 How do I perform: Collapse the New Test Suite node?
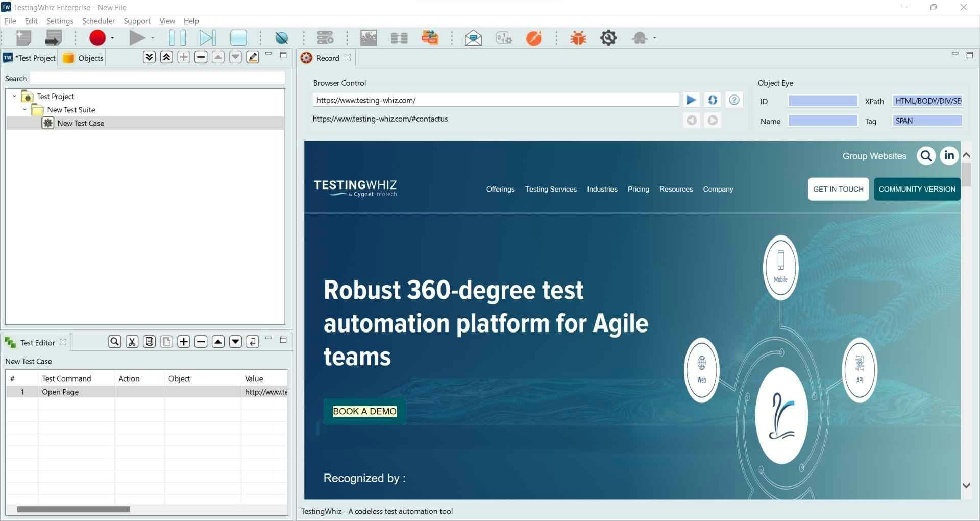pos(24,109)
